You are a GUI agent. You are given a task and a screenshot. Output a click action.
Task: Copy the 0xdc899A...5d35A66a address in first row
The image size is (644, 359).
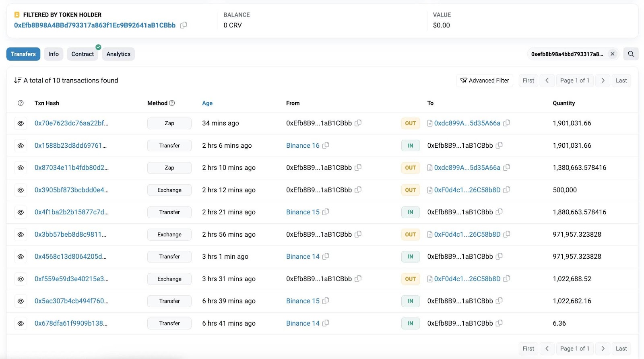pyautogui.click(x=507, y=123)
